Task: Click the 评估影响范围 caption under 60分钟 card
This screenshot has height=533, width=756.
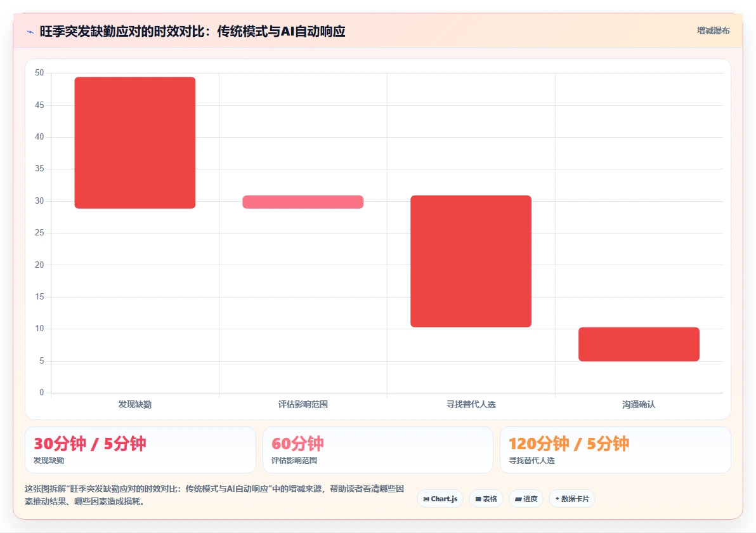Action: pyautogui.click(x=294, y=461)
